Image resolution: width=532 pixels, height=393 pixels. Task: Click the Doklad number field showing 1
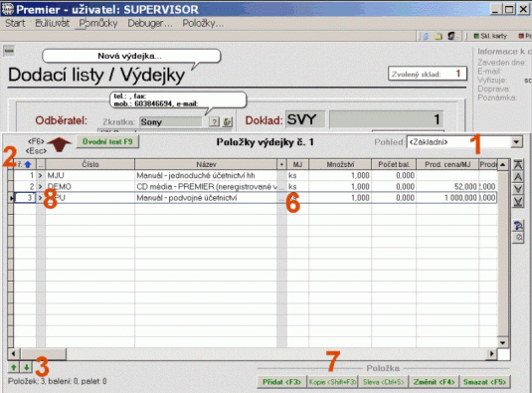coord(387,119)
